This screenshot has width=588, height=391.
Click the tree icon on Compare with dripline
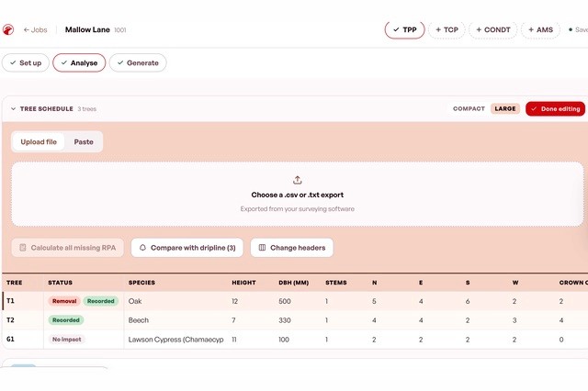click(x=142, y=248)
